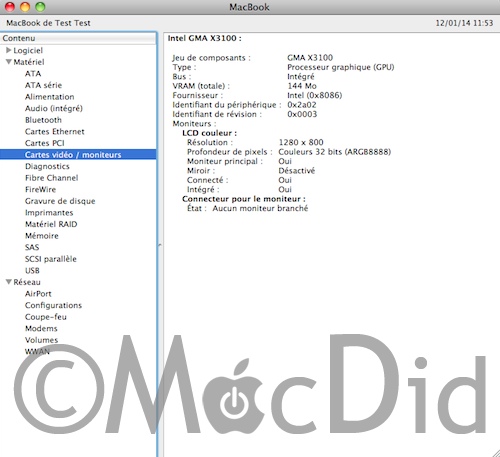Select Cartes Ethernet

tap(55, 132)
